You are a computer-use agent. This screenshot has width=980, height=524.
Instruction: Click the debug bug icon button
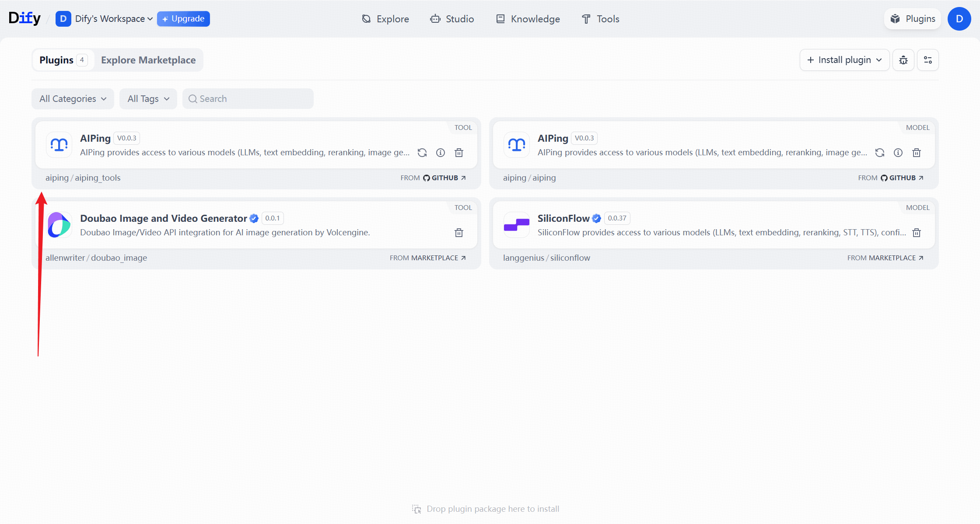[x=903, y=60]
